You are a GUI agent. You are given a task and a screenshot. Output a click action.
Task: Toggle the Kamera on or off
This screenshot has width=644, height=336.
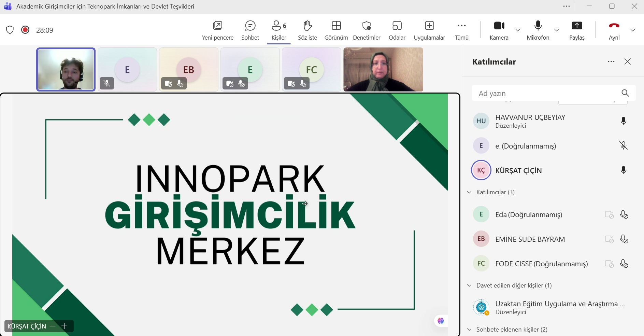click(499, 30)
